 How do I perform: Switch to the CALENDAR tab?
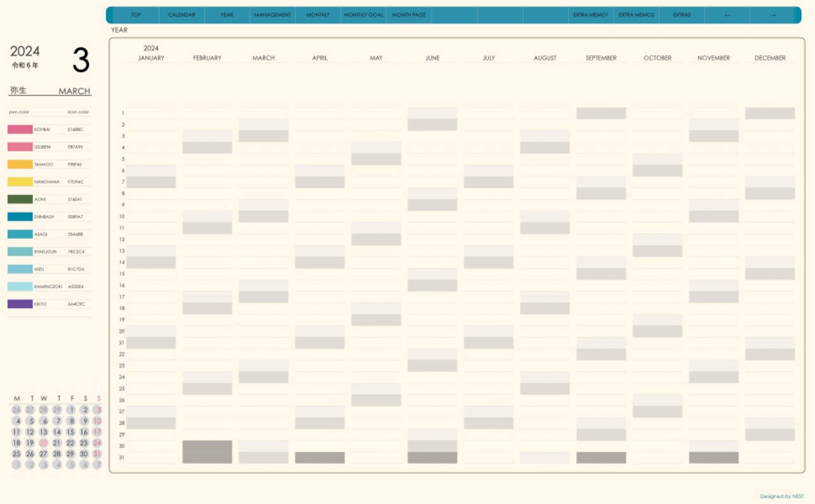181,15
